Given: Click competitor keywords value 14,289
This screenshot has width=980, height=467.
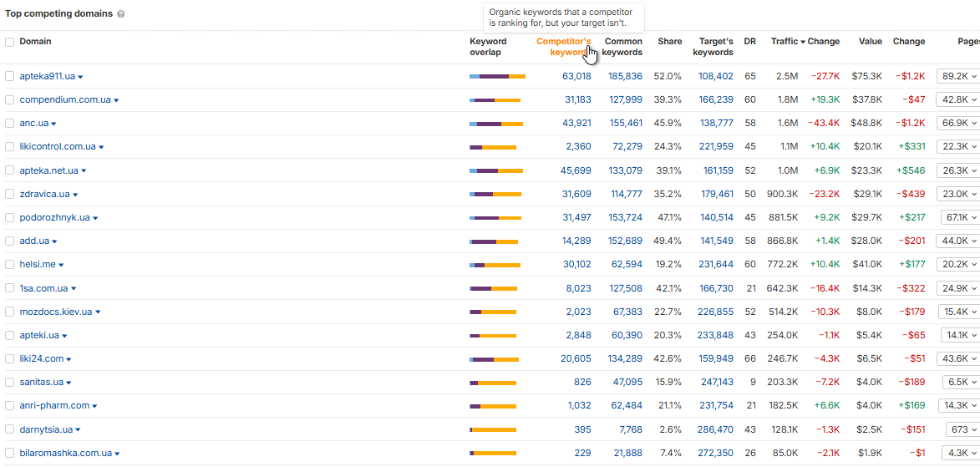Looking at the screenshot, I should tap(576, 241).
